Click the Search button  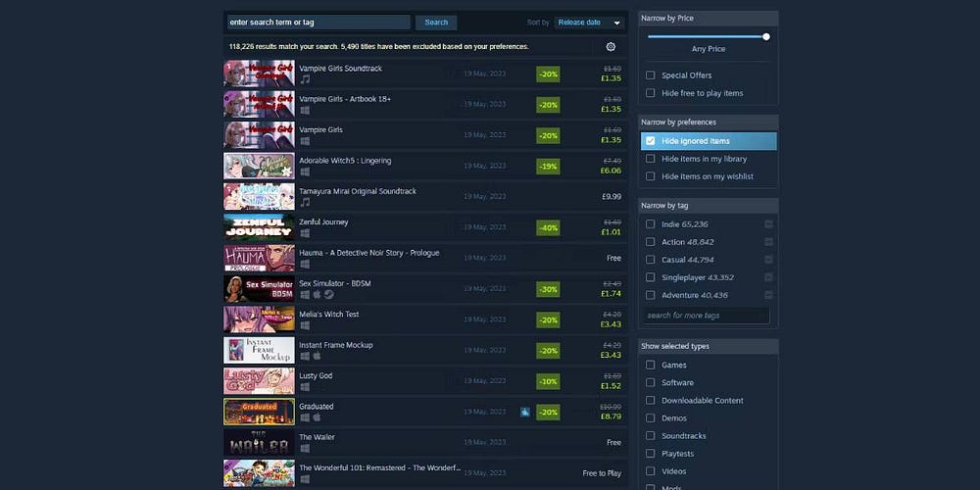click(436, 23)
